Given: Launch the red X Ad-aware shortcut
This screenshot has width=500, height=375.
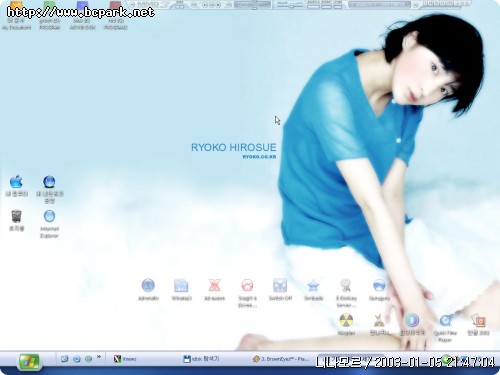Looking at the screenshot, I should (214, 285).
